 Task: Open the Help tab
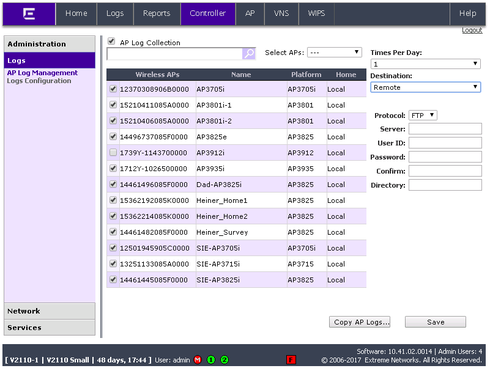[468, 14]
